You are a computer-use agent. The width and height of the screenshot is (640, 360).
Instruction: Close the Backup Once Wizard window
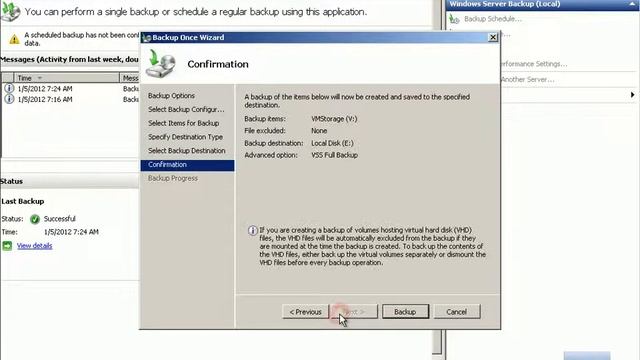(493, 38)
